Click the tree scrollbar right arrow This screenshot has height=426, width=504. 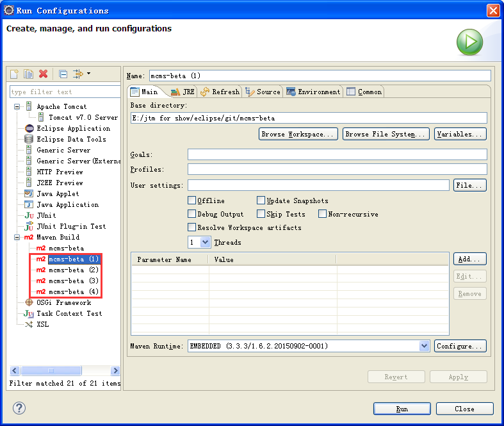coord(115,370)
